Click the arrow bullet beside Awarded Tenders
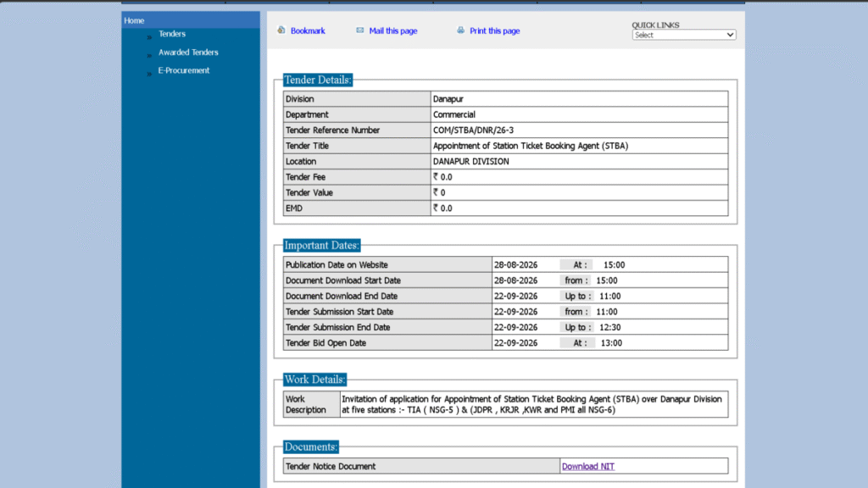Screen dimensions: 868x488 [x=149, y=55]
